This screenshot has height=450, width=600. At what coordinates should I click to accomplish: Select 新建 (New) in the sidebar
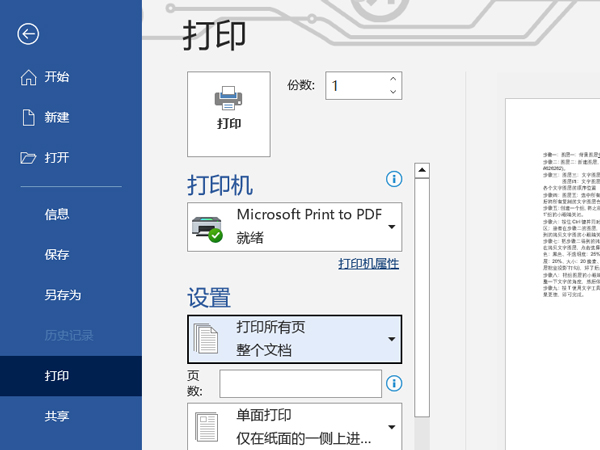pos(57,117)
